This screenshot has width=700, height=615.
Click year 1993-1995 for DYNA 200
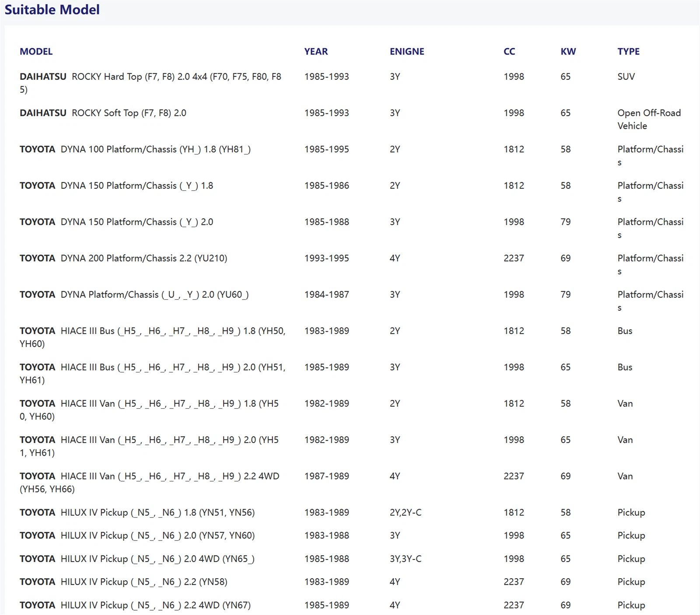(x=327, y=258)
